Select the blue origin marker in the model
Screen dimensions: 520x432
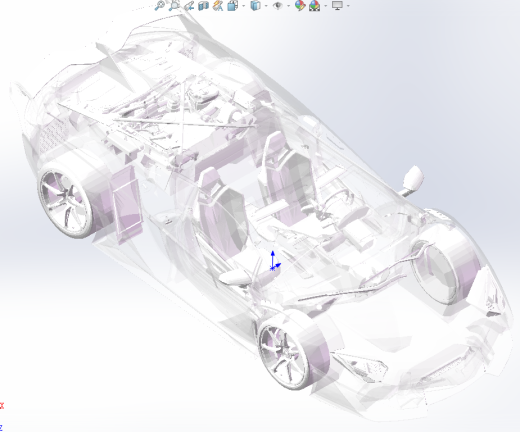(x=274, y=262)
